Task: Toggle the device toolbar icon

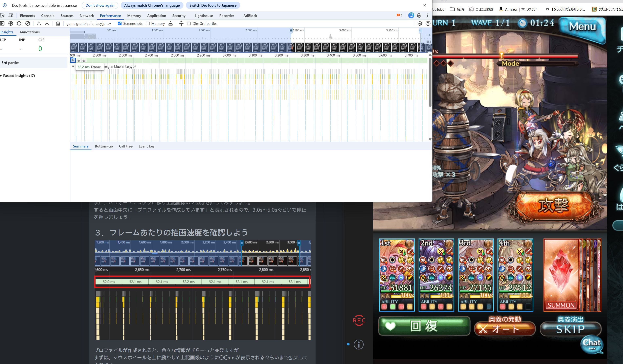Action: click(11, 16)
